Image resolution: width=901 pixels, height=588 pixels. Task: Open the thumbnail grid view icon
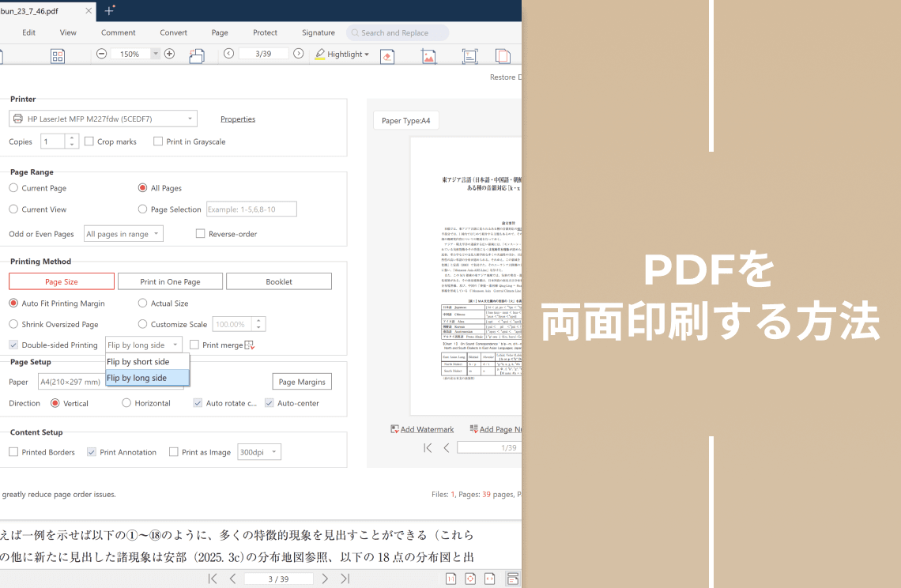click(x=58, y=55)
